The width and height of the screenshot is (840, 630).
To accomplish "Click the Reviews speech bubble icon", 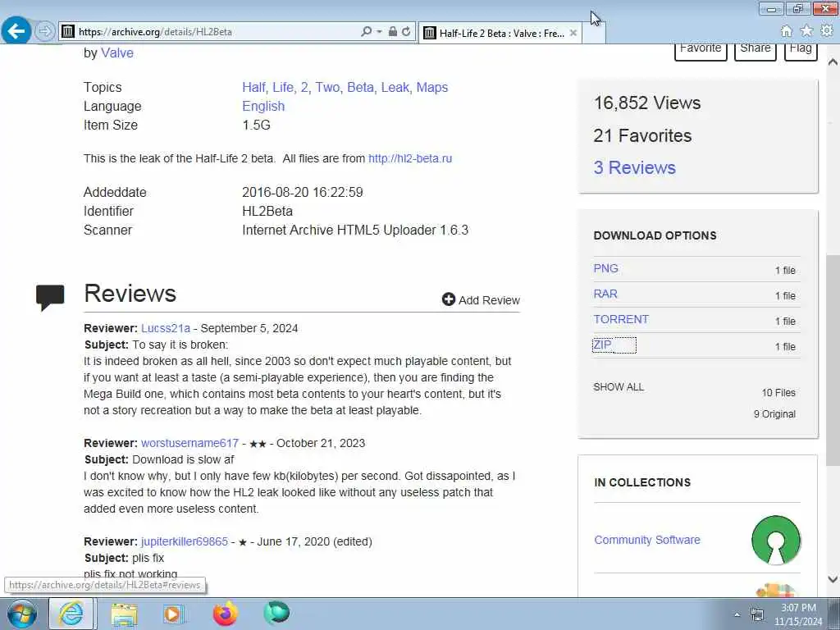I will tap(50, 297).
